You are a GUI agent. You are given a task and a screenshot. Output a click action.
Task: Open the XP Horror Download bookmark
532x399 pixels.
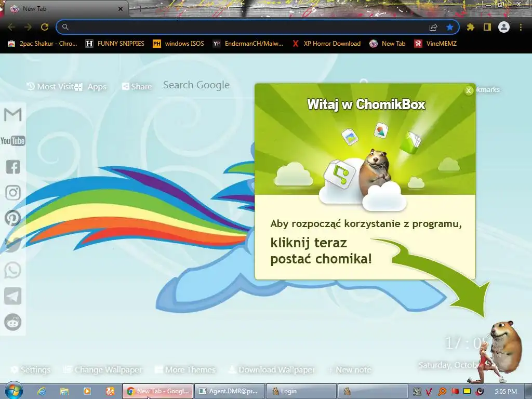click(x=327, y=44)
